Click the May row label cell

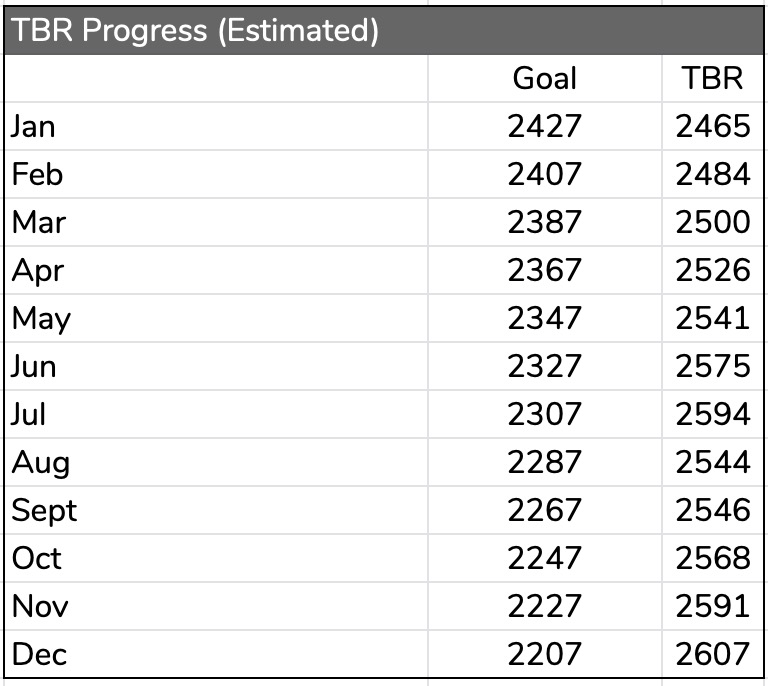[x=41, y=318]
